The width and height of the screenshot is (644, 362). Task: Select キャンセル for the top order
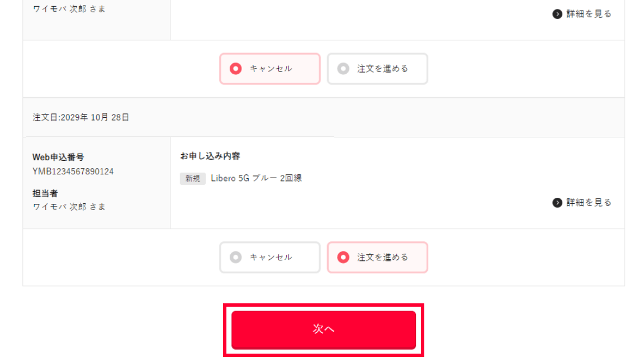click(269, 69)
